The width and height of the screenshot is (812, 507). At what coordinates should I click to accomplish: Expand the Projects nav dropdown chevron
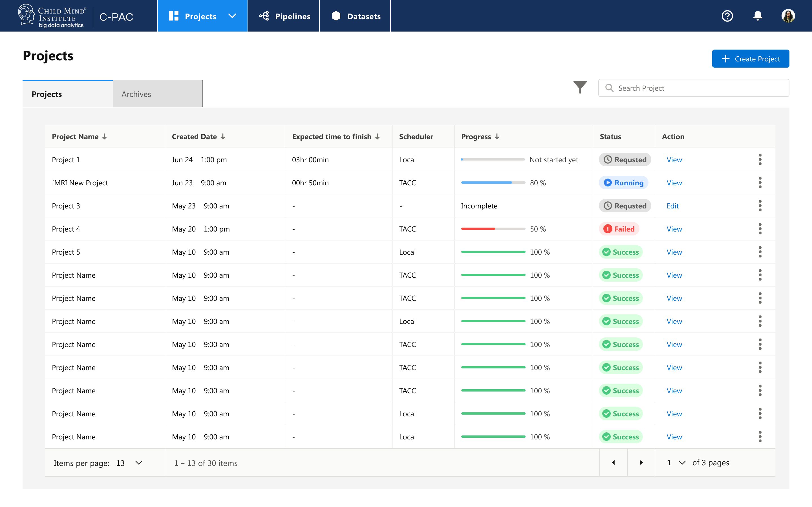(232, 16)
